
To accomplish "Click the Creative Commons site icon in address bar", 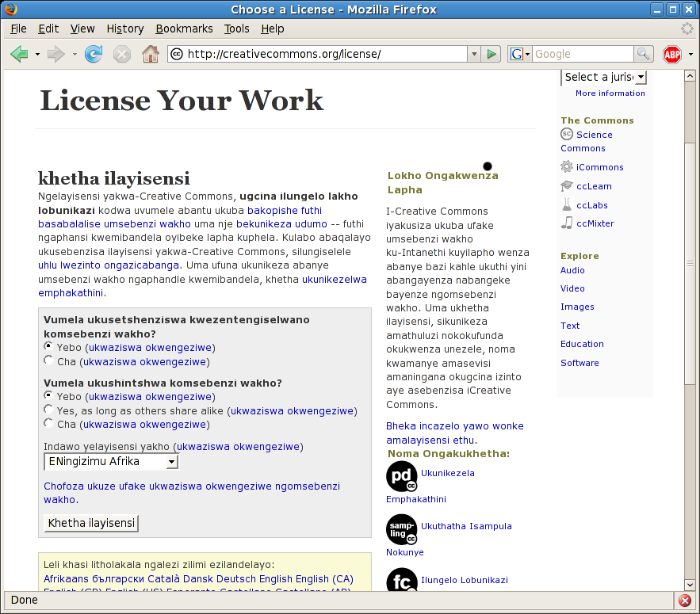I will [178, 54].
